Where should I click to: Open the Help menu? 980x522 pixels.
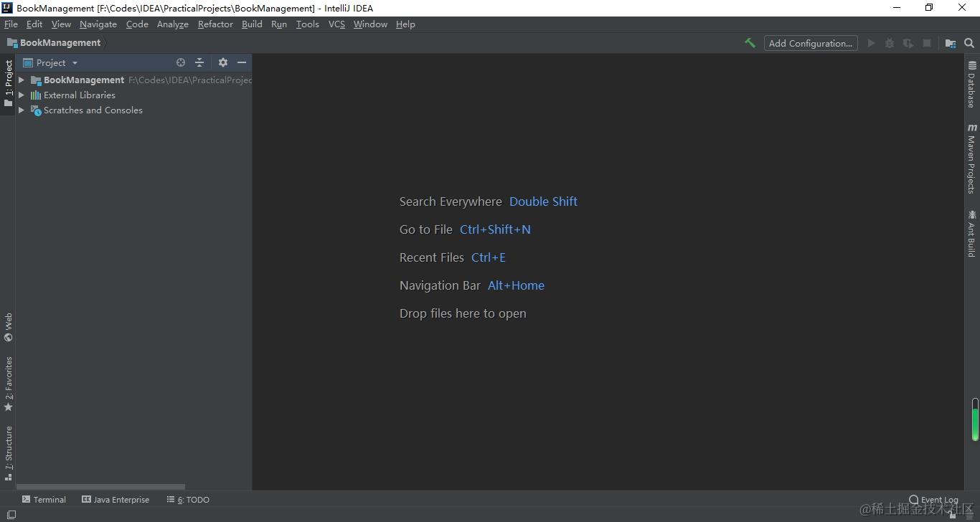coord(405,24)
